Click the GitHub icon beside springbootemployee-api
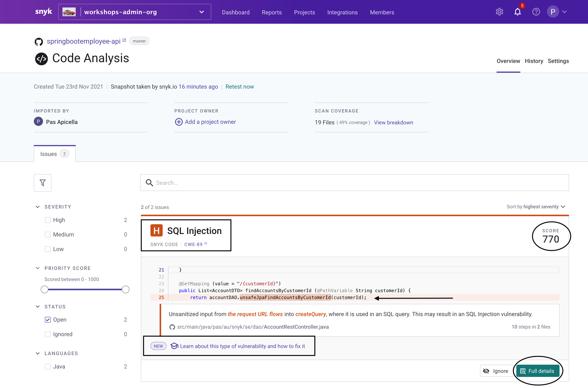Screen dimensions: 588x388 coord(39,42)
